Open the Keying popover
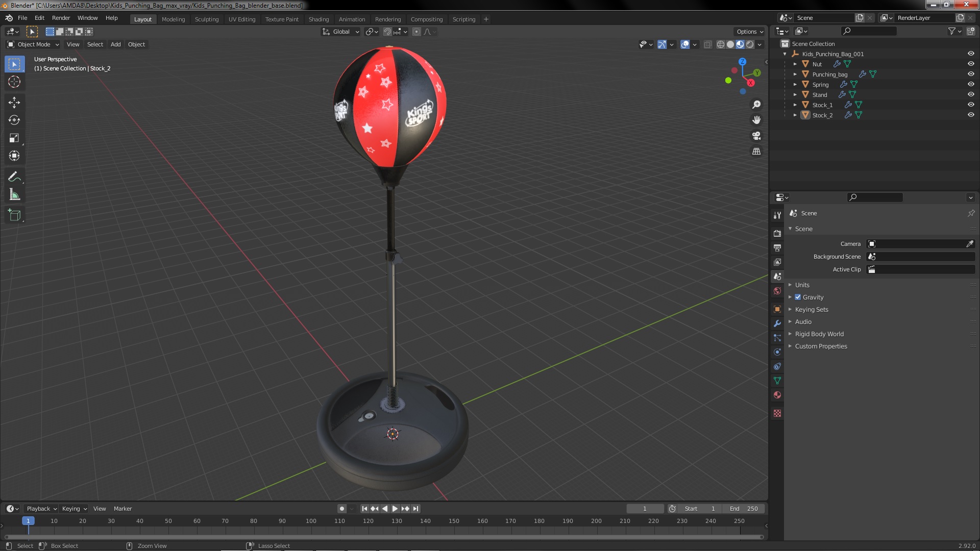 [74, 509]
